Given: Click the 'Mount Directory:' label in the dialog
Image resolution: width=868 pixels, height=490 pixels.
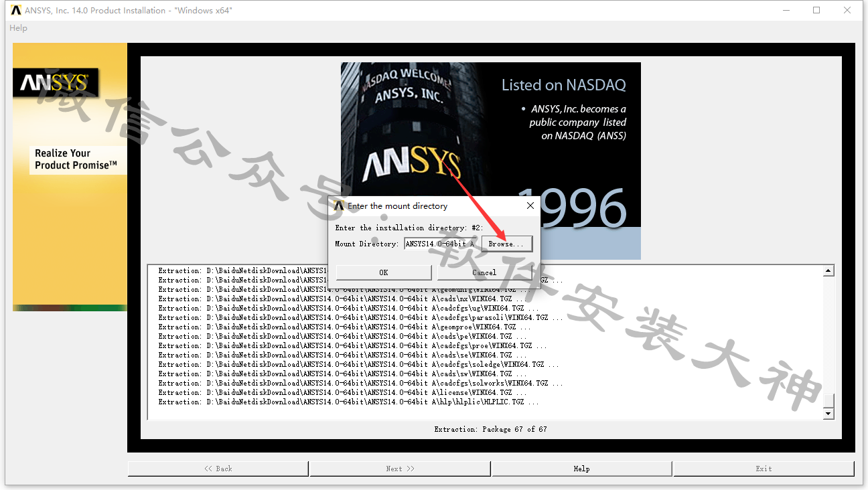Looking at the screenshot, I should (x=366, y=244).
